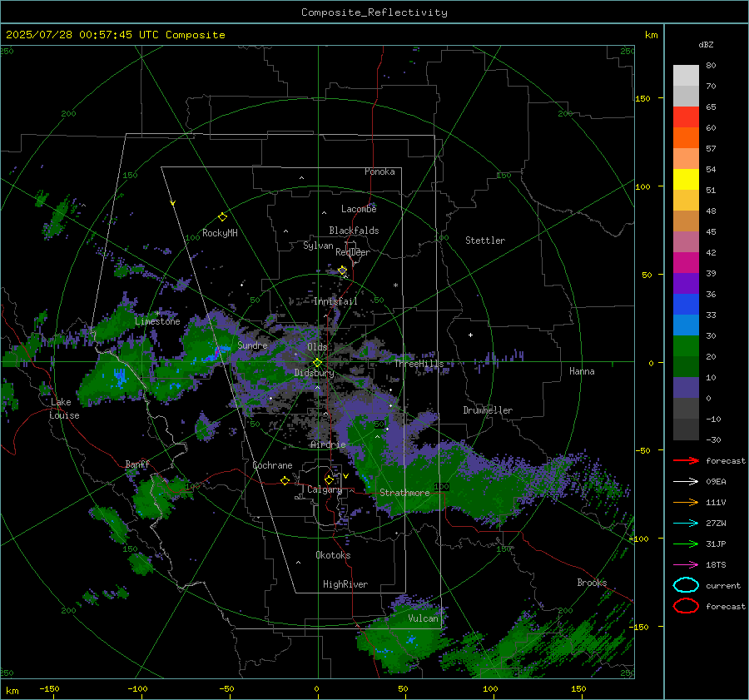
Task: Click the 39 dBZ magenta swatch
Action: coord(686,262)
